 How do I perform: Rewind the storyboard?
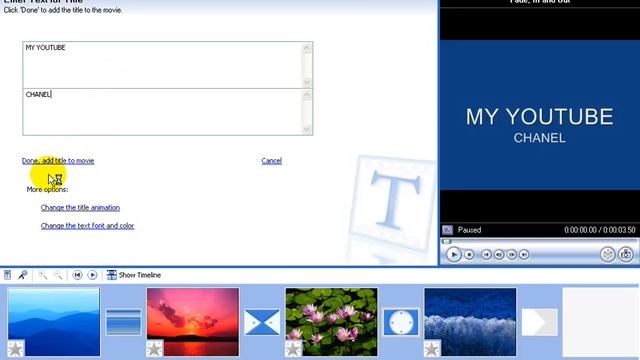[77, 275]
